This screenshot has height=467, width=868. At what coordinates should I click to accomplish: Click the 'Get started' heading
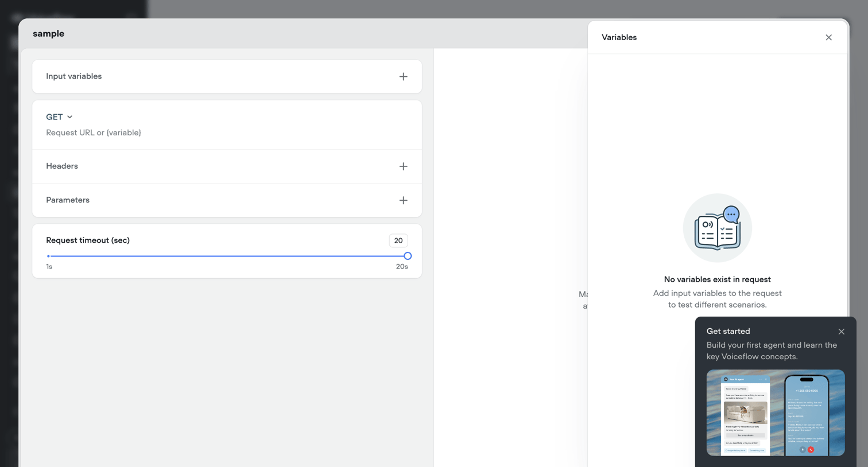728,331
